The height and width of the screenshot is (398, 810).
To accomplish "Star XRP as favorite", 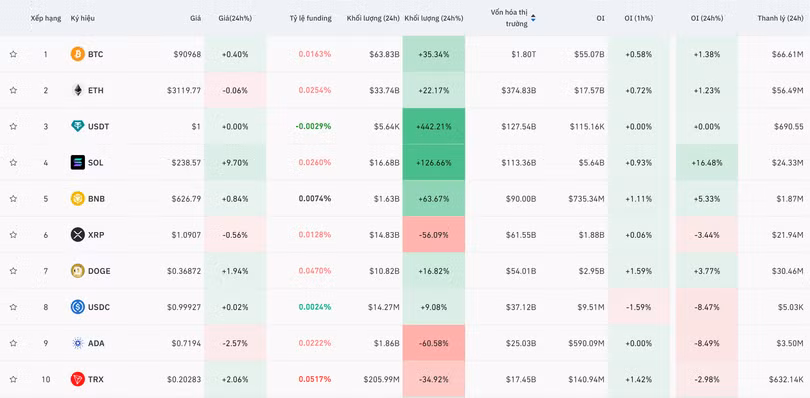I will (x=13, y=235).
